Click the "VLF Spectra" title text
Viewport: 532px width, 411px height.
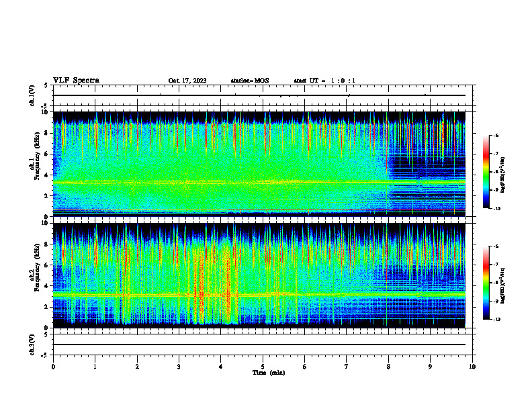point(76,81)
